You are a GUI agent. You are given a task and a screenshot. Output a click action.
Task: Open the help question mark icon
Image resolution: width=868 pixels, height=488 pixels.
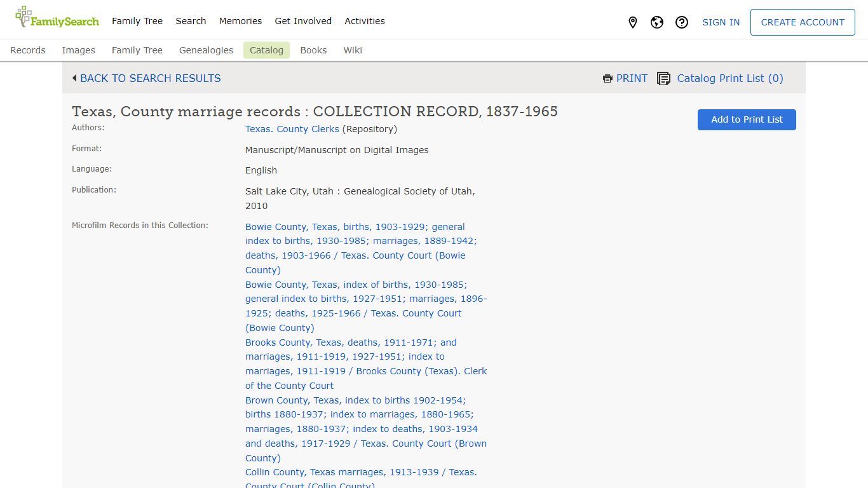[x=682, y=22]
